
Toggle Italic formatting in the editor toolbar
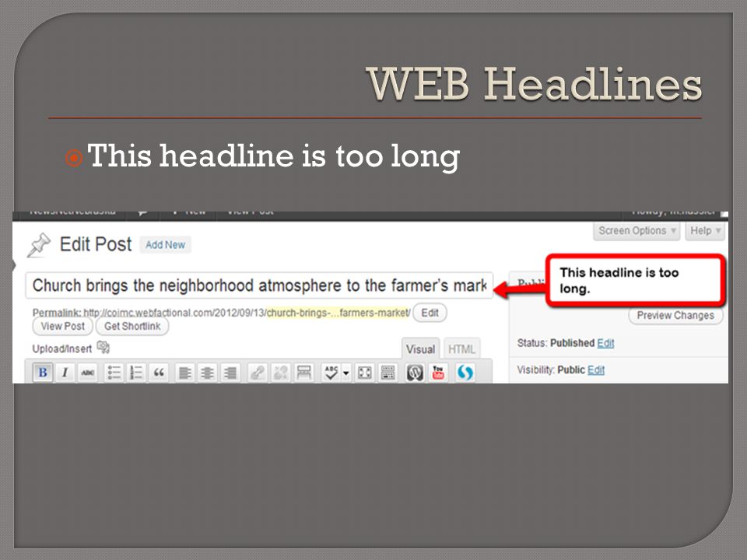[65, 373]
